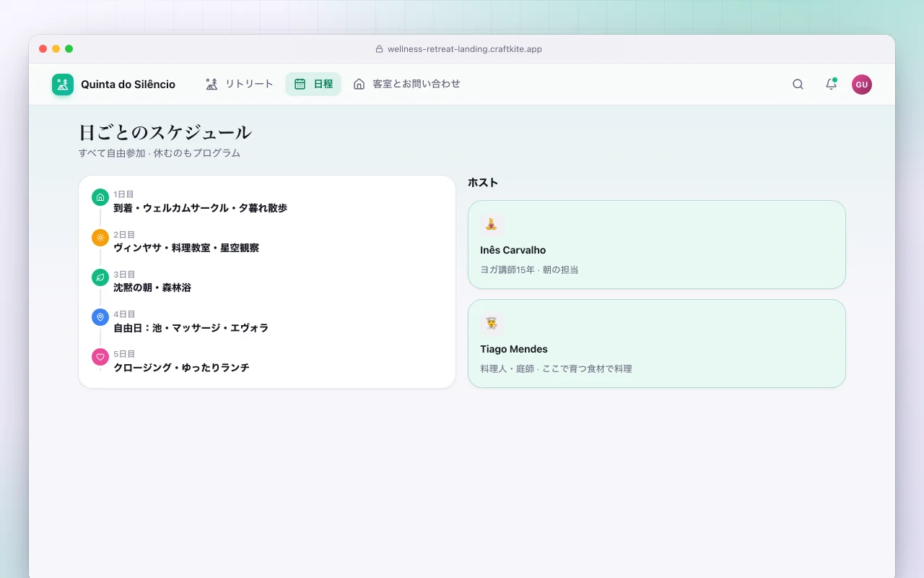The height and width of the screenshot is (578, 924).
Task: Click the 4日目 day label
Action: (x=124, y=314)
